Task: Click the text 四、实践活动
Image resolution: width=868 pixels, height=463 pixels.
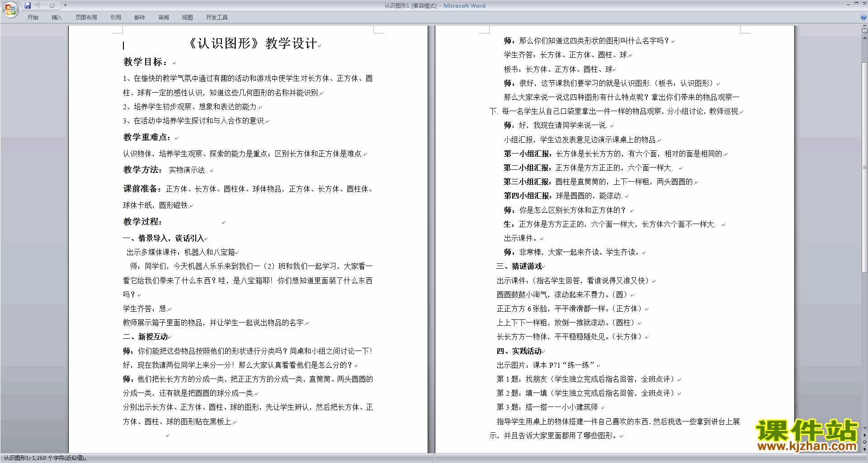Action: pyautogui.click(x=519, y=351)
